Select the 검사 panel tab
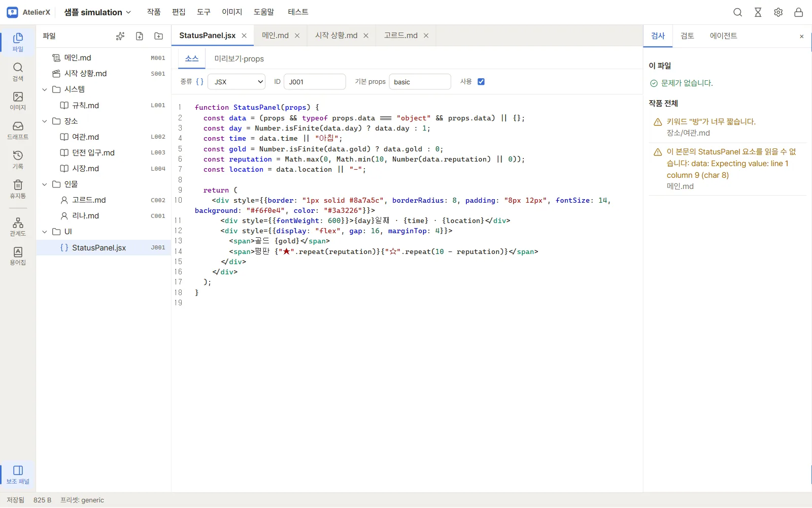Viewport: 812px width, 508px height. [x=658, y=36]
